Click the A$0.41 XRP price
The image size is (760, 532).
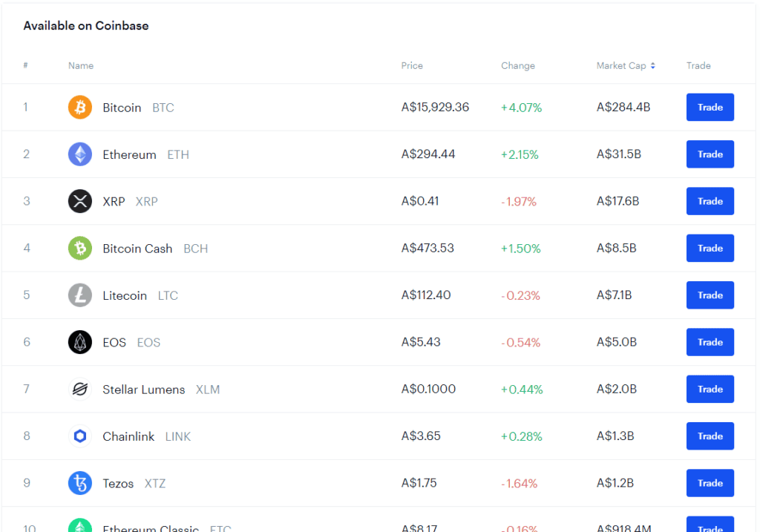[420, 201]
